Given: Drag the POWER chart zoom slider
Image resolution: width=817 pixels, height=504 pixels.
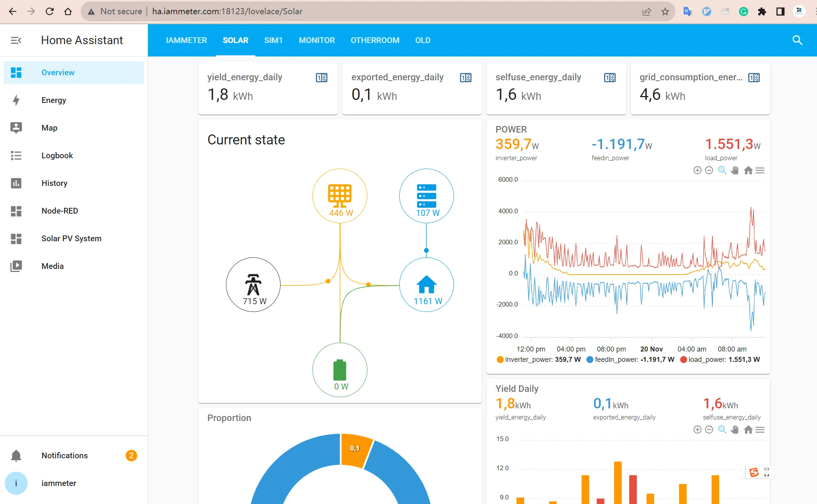Looking at the screenshot, I should click(722, 170).
